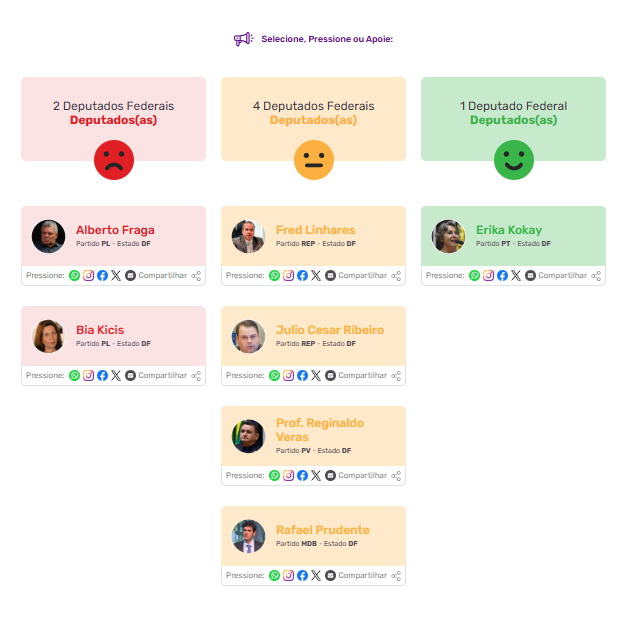The height and width of the screenshot is (621, 628).
Task: Click Instagram icon under Erika Kokay
Action: (x=489, y=276)
